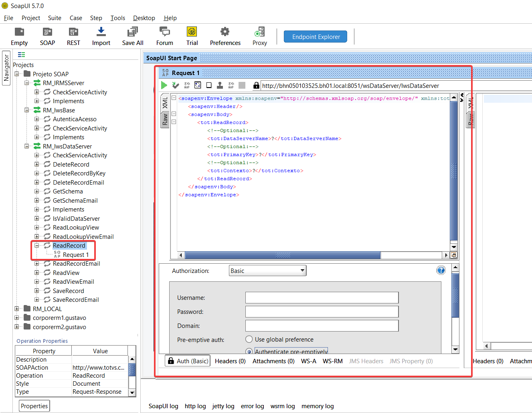Switch to the WS-A tab
Image resolution: width=532 pixels, height=413 pixels.
point(309,361)
